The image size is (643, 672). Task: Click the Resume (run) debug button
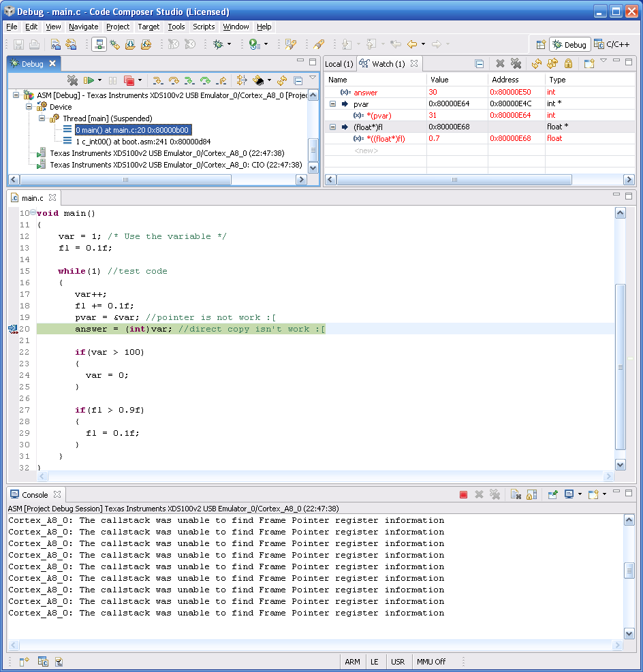pos(89,80)
